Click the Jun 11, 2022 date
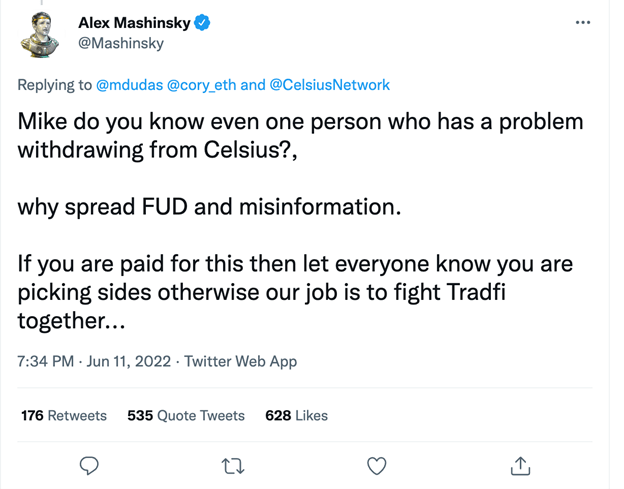The image size is (624, 489). click(x=129, y=361)
